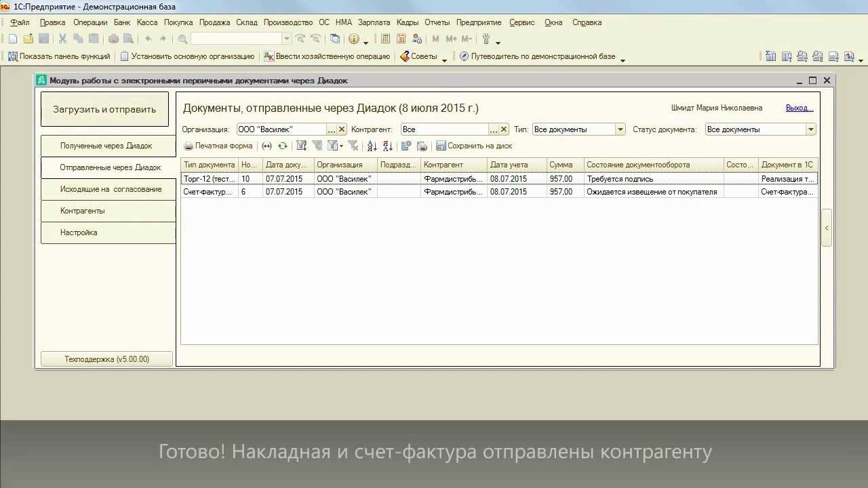Expand the filter history funnel dropdown arrow

pos(341,146)
